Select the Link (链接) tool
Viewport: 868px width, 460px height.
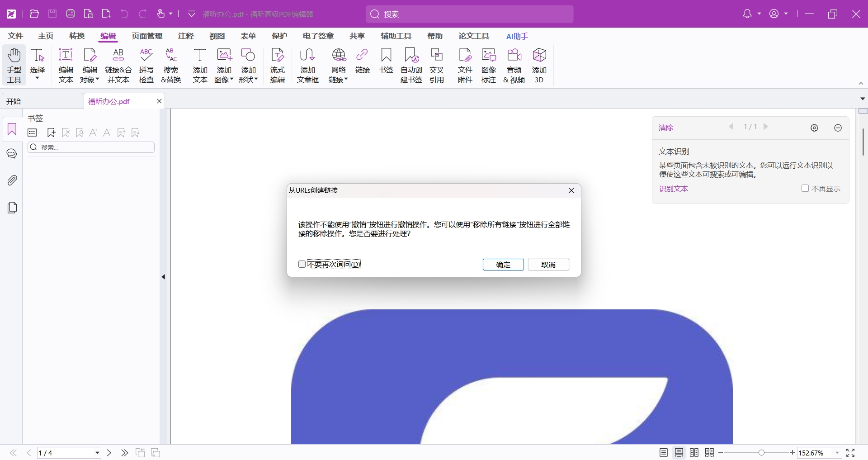click(362, 61)
